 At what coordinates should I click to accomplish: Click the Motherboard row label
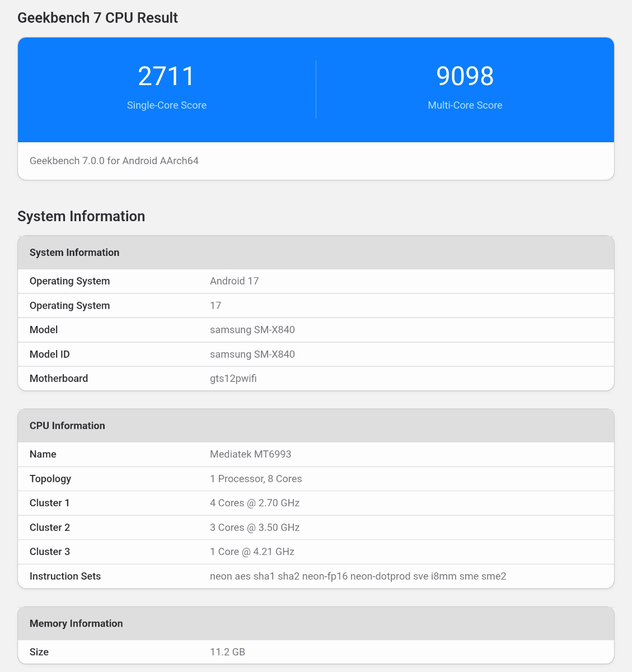59,379
